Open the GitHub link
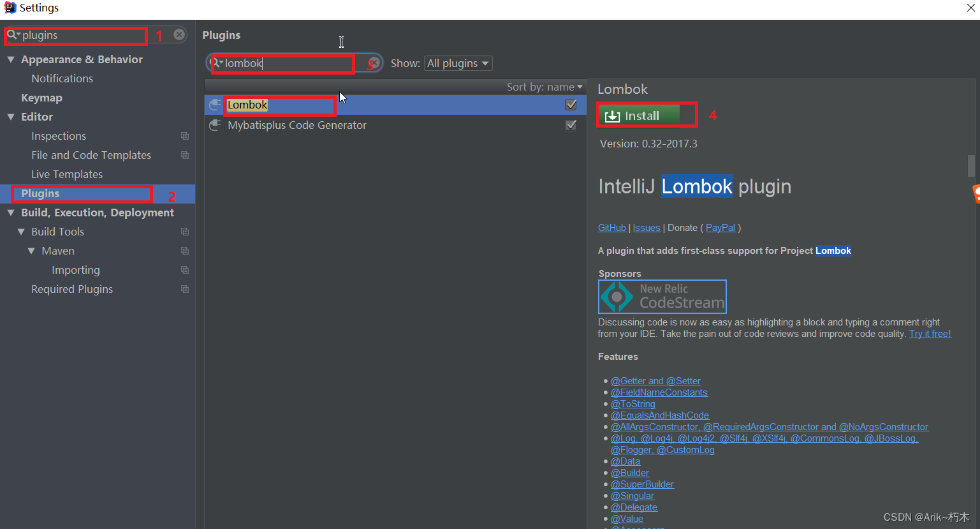Image resolution: width=980 pixels, height=529 pixels. [x=612, y=228]
